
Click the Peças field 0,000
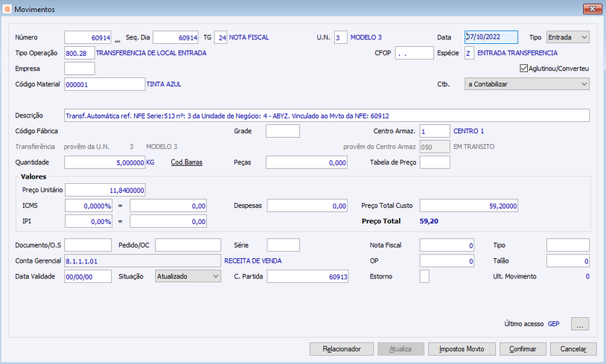[x=307, y=162]
